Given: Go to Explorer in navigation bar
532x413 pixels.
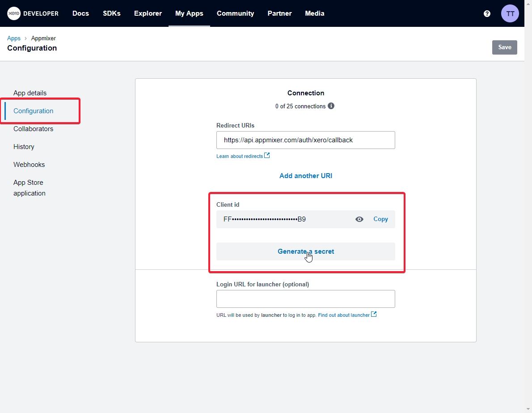Looking at the screenshot, I should (148, 13).
